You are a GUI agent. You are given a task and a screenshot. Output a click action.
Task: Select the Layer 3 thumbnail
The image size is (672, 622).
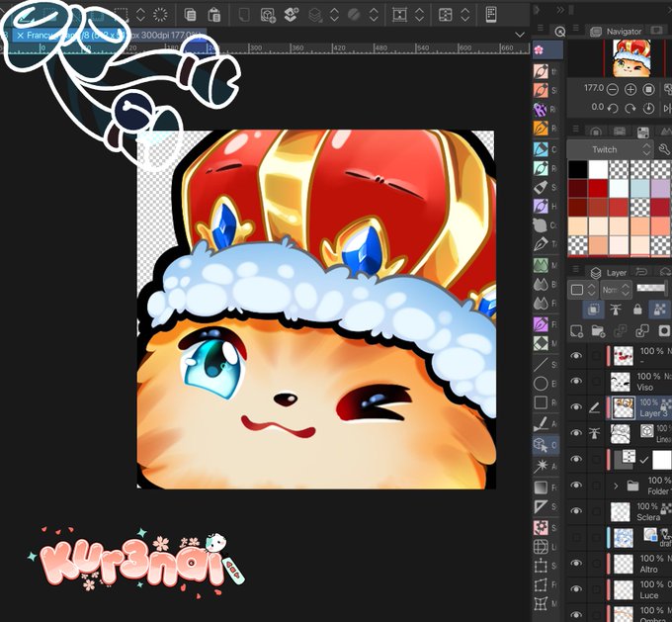pyautogui.click(x=624, y=408)
